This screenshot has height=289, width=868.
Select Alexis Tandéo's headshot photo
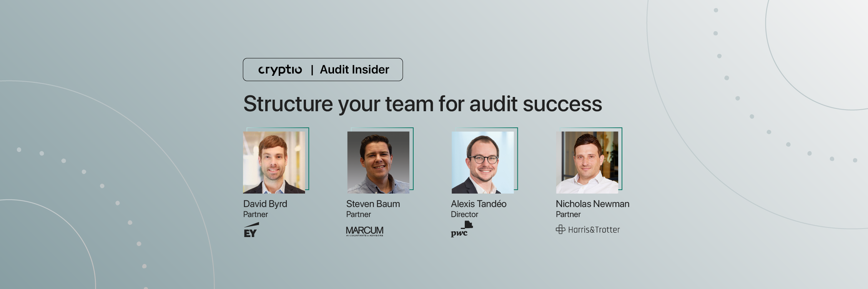[x=483, y=162]
